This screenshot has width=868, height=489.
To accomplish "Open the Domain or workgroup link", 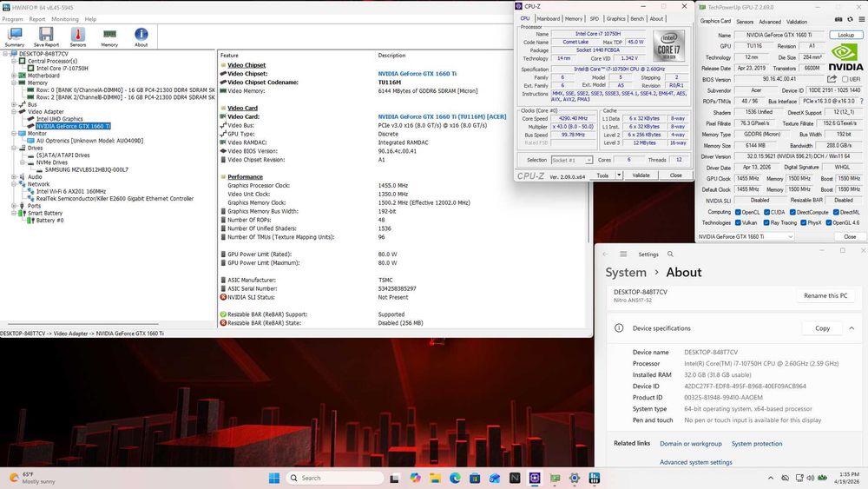I will 690,444.
